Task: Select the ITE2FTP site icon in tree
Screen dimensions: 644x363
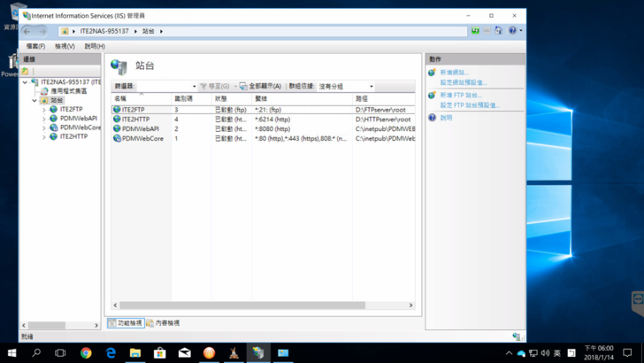Action: tap(53, 109)
